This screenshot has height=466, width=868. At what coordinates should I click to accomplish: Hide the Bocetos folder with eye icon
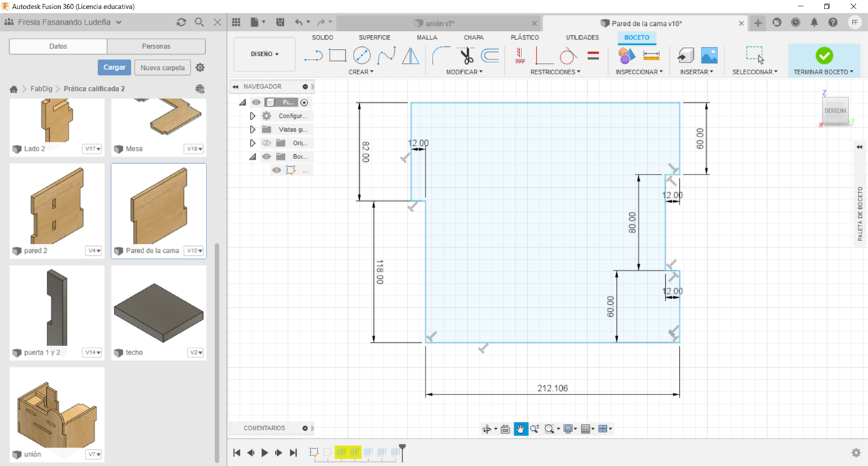pos(266,157)
